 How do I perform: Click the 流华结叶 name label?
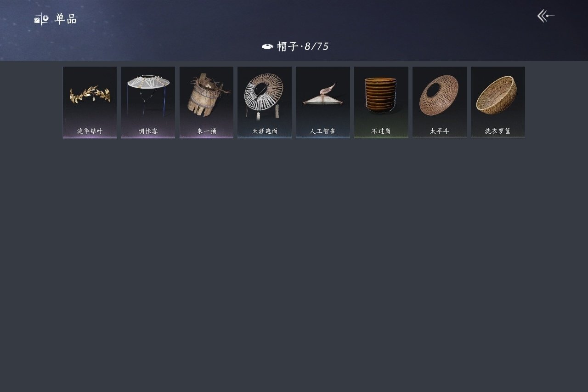pos(90,131)
